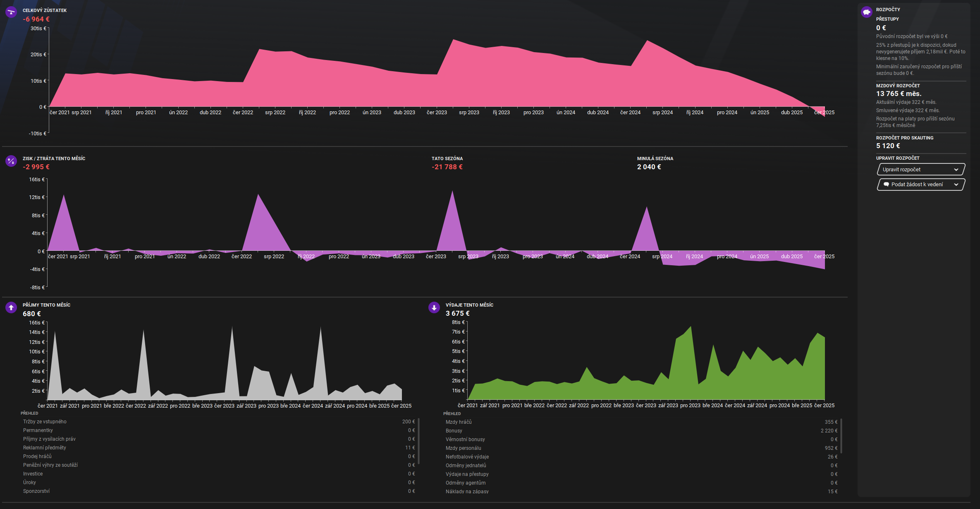
Task: Click speech bubble icon in board request button
Action: 886,185
